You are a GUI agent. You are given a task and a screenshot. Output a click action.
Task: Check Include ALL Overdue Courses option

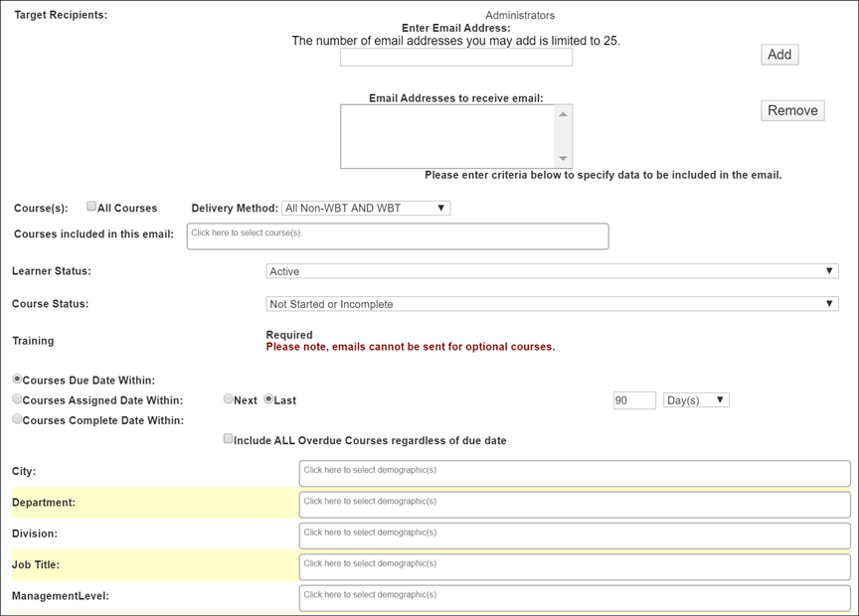coord(228,440)
